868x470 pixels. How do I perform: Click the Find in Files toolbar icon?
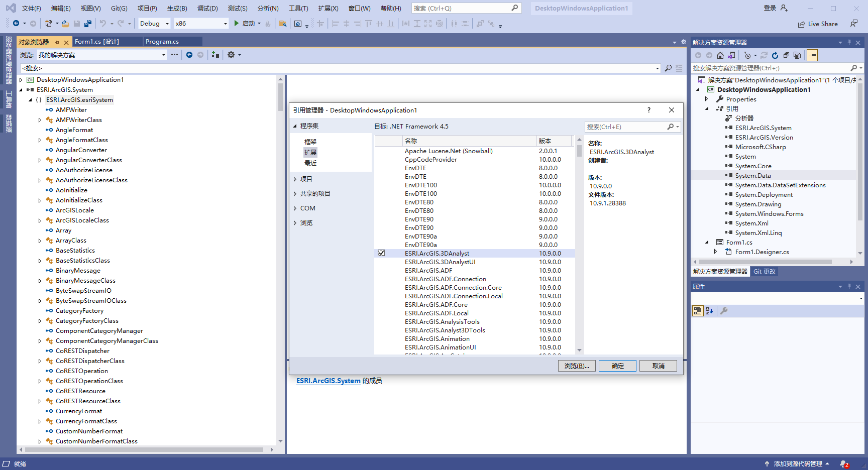tap(283, 24)
